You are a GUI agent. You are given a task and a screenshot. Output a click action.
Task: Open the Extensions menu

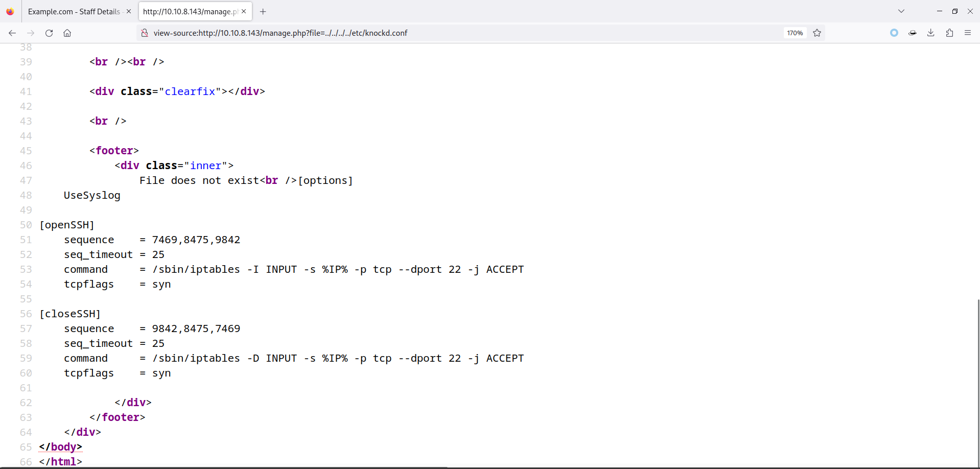point(949,33)
